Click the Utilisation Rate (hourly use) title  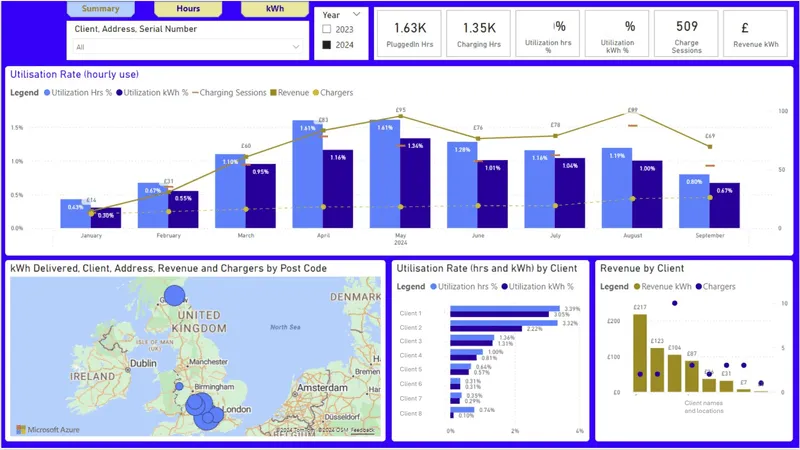(x=74, y=74)
